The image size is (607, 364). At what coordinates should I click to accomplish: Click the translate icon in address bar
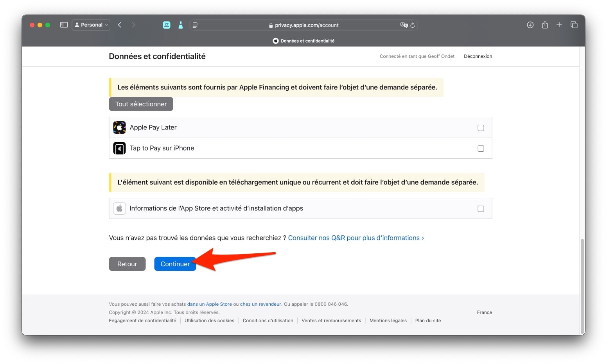pyautogui.click(x=404, y=25)
